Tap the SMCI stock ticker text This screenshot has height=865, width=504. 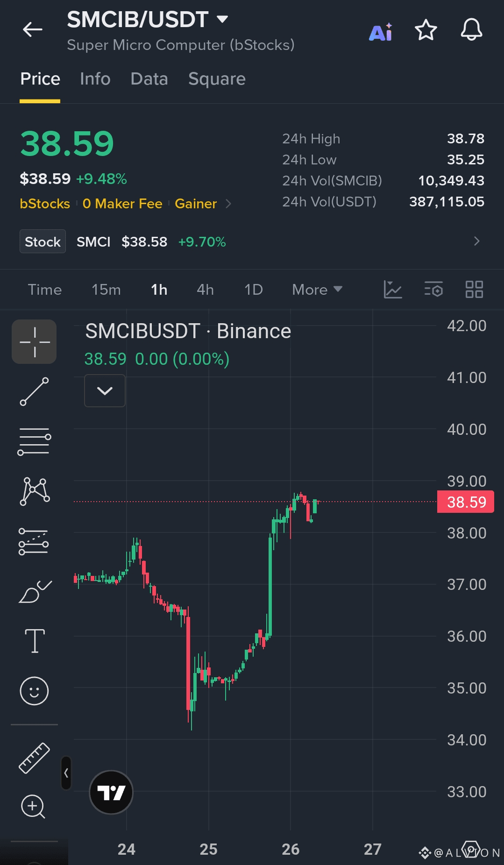(93, 241)
